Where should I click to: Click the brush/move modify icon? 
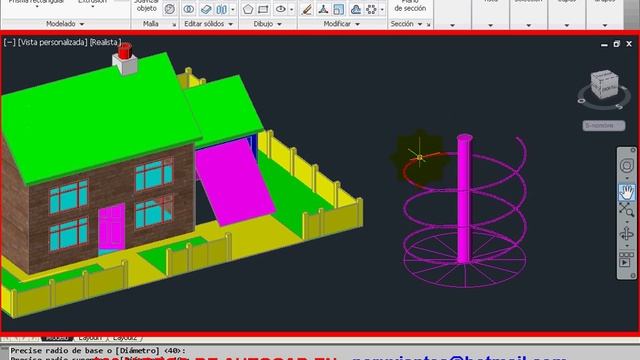[307, 9]
